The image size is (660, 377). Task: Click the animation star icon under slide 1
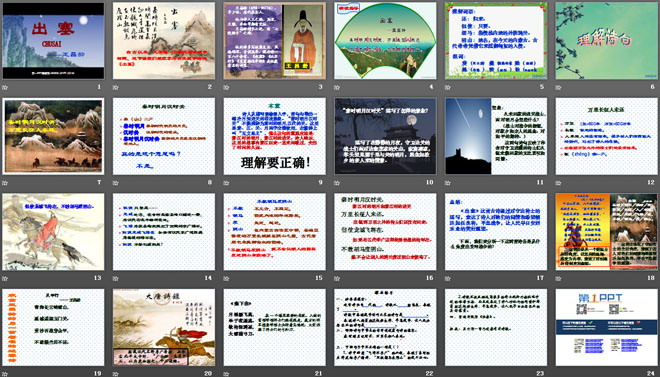(x=5, y=87)
